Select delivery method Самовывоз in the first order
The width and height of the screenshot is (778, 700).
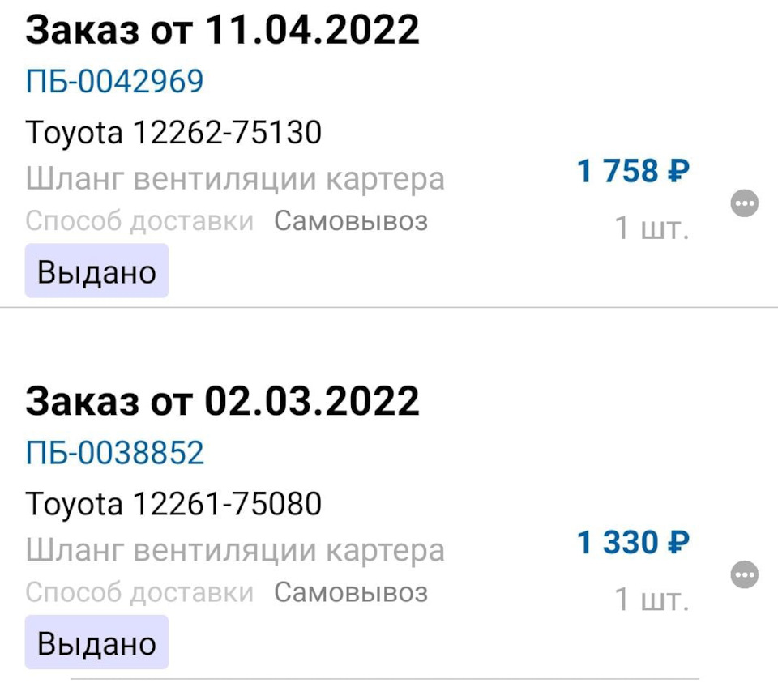[352, 220]
